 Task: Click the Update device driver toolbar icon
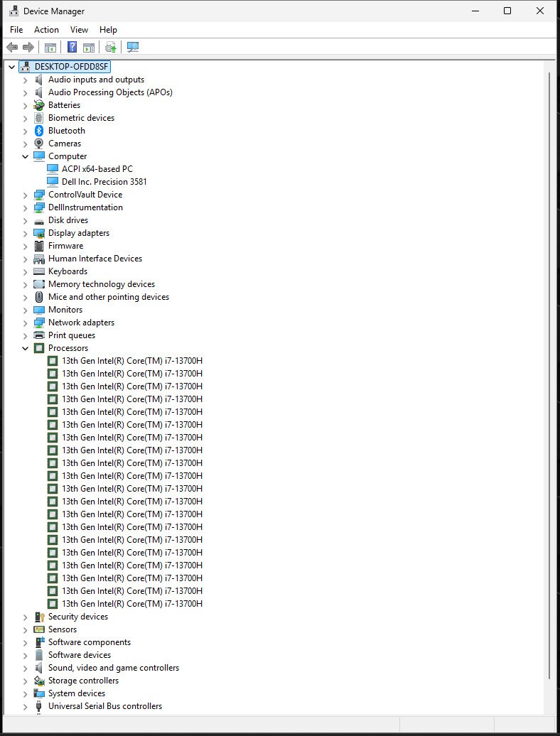point(111,47)
